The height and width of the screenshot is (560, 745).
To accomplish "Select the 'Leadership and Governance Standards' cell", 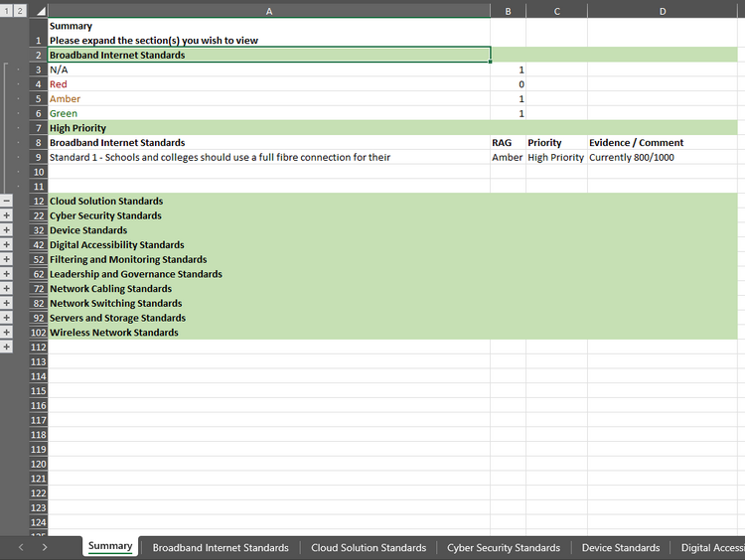I will tap(269, 274).
